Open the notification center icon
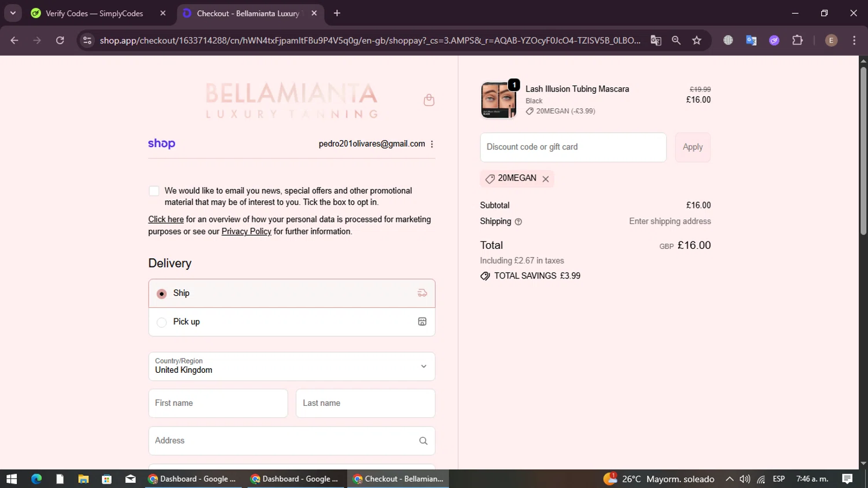Screen dimensions: 868x488 [847, 479]
